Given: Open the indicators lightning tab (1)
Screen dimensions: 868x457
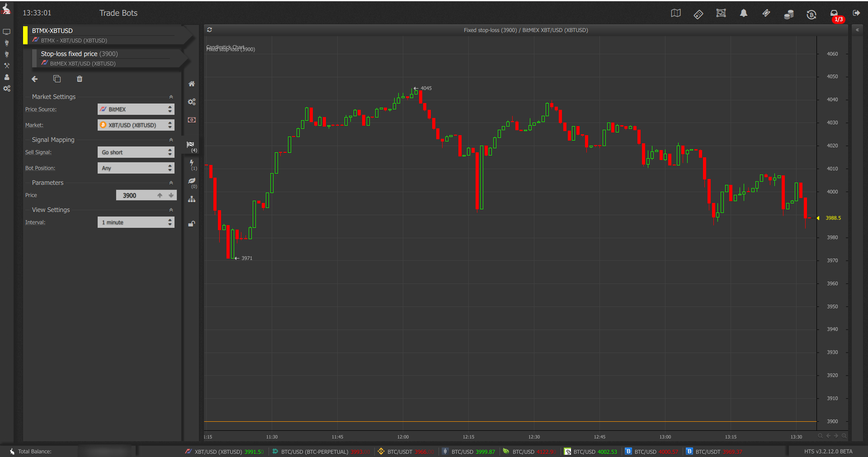Looking at the screenshot, I should [192, 165].
